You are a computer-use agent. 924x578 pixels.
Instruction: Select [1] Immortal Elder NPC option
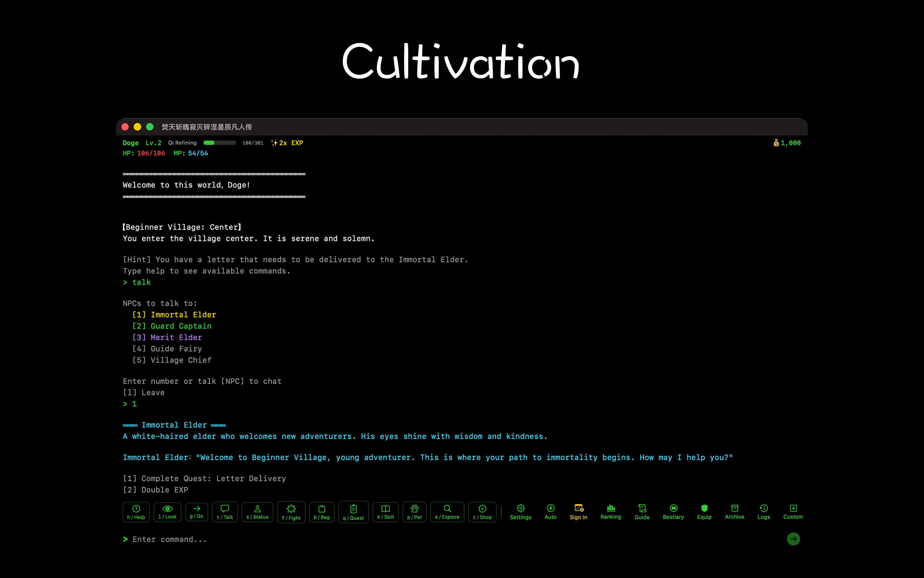tap(174, 315)
